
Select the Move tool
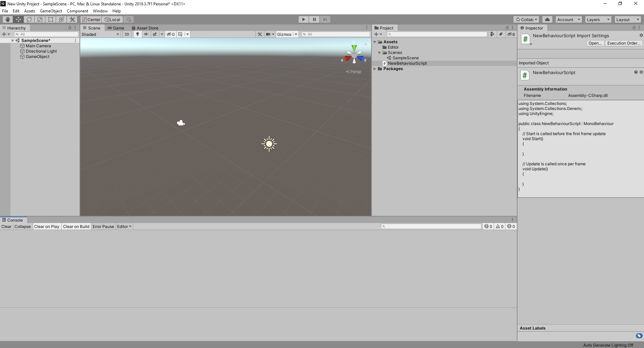point(18,19)
